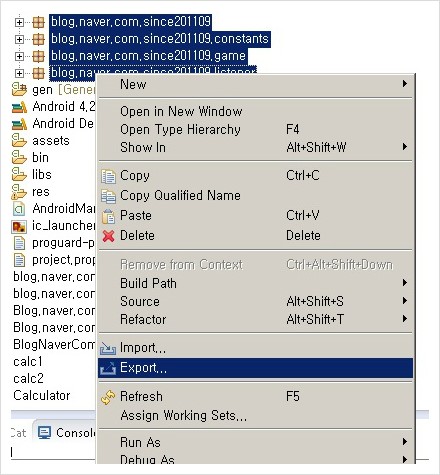
Task: Click the assets folder icon
Action: [x=19, y=140]
